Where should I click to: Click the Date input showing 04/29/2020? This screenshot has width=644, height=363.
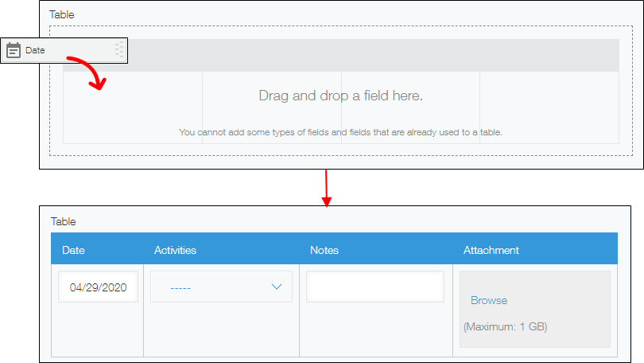[98, 287]
